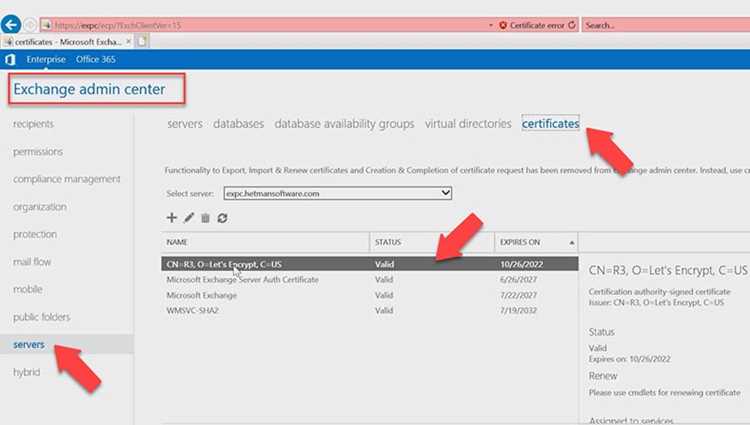Click Valid status for WMSVC-SHA2 row

click(384, 310)
